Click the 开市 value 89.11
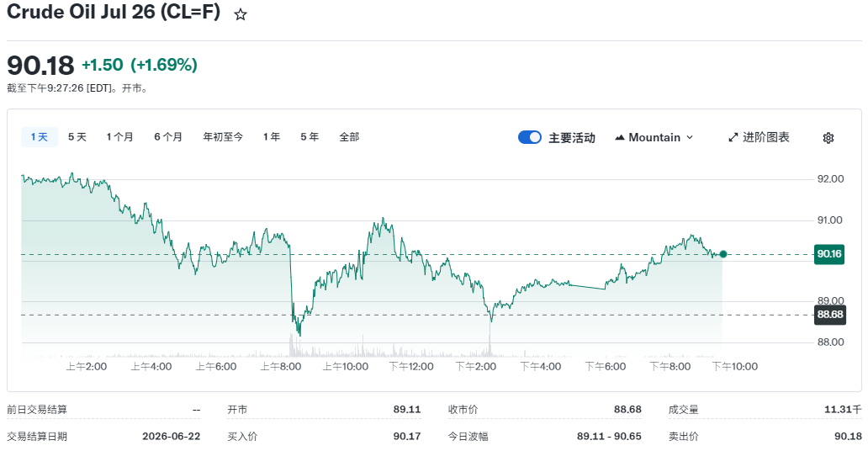Image resolution: width=868 pixels, height=451 pixels. pos(407,410)
